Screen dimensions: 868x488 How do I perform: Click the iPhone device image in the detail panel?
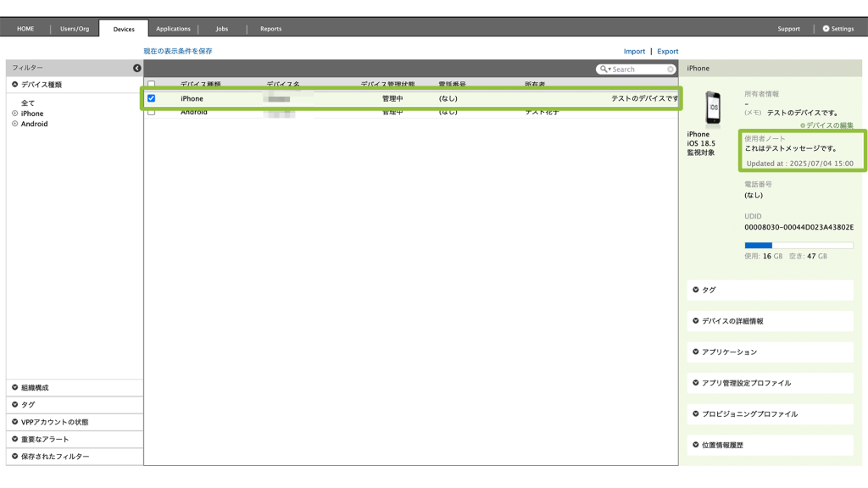tap(712, 108)
